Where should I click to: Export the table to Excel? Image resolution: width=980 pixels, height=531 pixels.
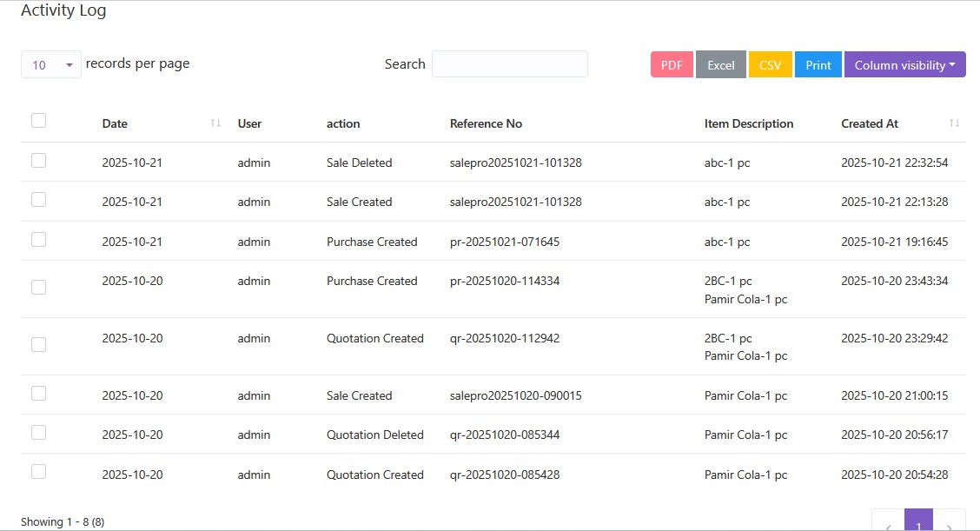click(x=720, y=65)
